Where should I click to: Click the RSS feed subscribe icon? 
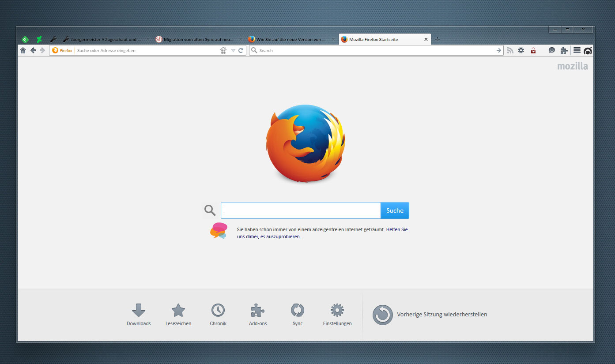[x=510, y=50]
